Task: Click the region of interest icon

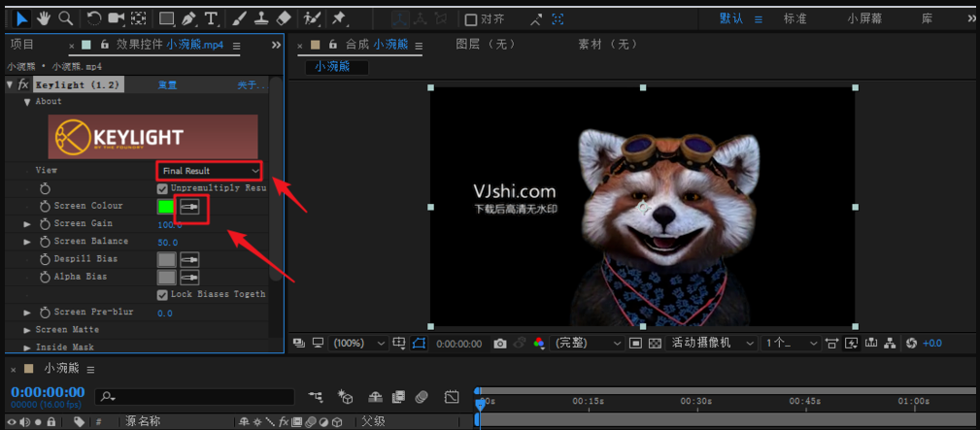Action: (635, 343)
